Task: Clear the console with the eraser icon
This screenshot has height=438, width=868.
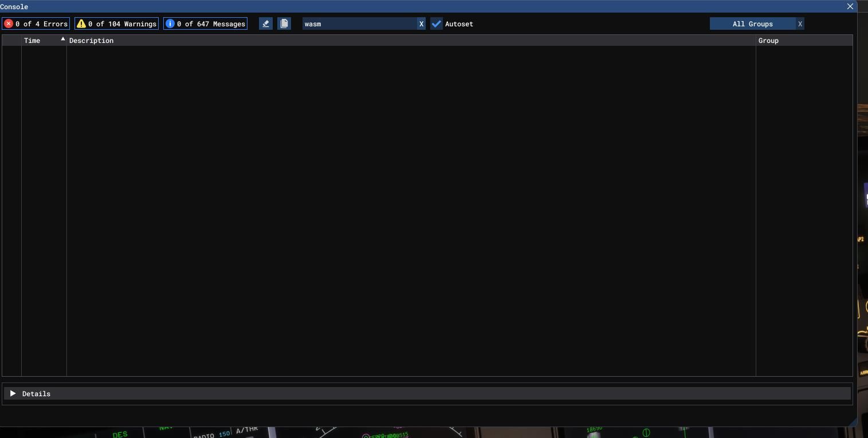Action: pyautogui.click(x=266, y=23)
